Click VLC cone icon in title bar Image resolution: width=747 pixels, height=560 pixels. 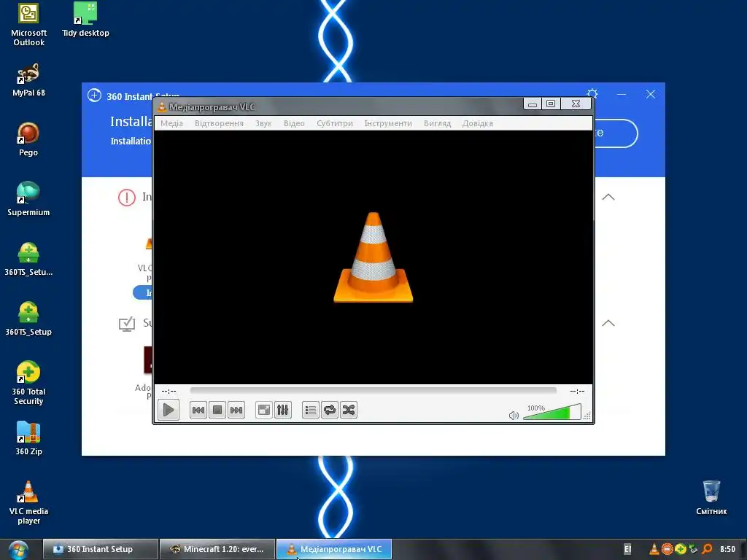point(161,106)
